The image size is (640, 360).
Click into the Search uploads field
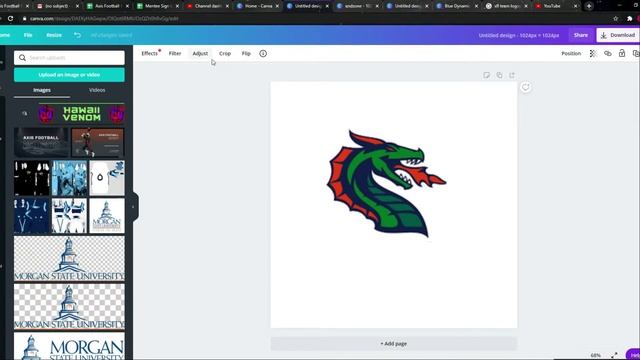69,58
